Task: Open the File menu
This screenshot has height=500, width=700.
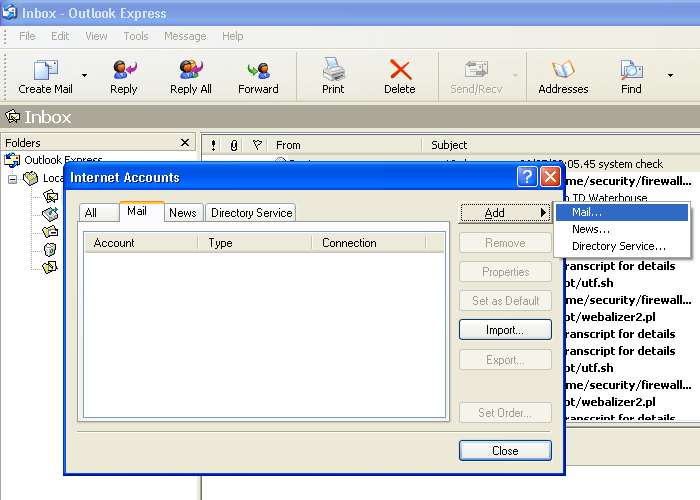Action: (x=27, y=36)
